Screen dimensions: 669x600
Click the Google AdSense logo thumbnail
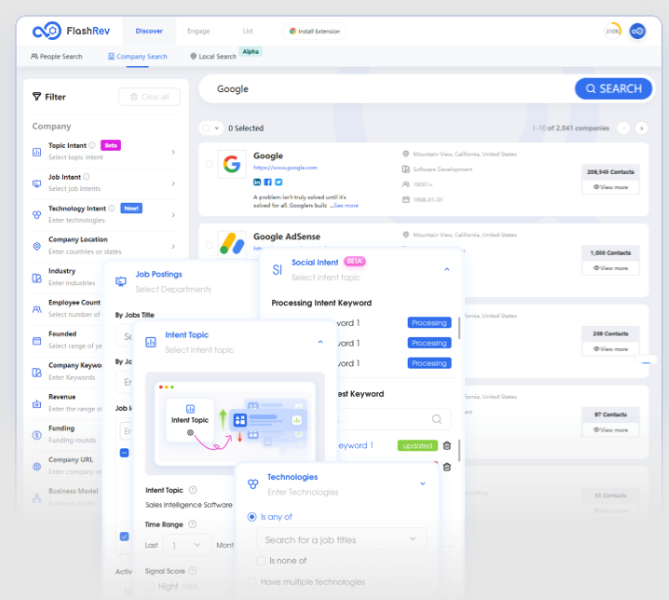[232, 244]
